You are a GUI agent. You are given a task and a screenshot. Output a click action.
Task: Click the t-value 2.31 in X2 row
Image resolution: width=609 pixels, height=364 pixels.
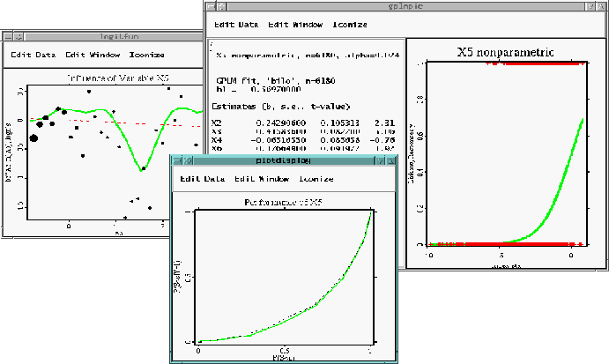click(x=385, y=123)
